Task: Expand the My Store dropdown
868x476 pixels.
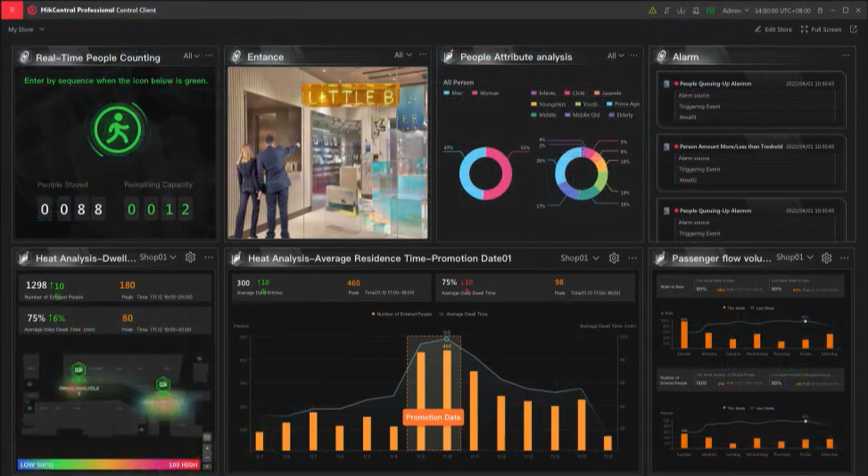Action: 26,29
